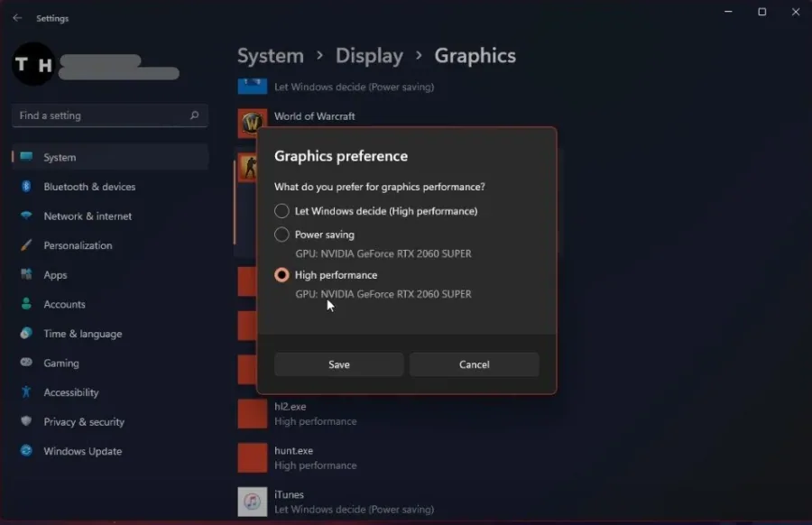Minimize the Settings window
Viewport: 812px width, 525px height.
728,12
